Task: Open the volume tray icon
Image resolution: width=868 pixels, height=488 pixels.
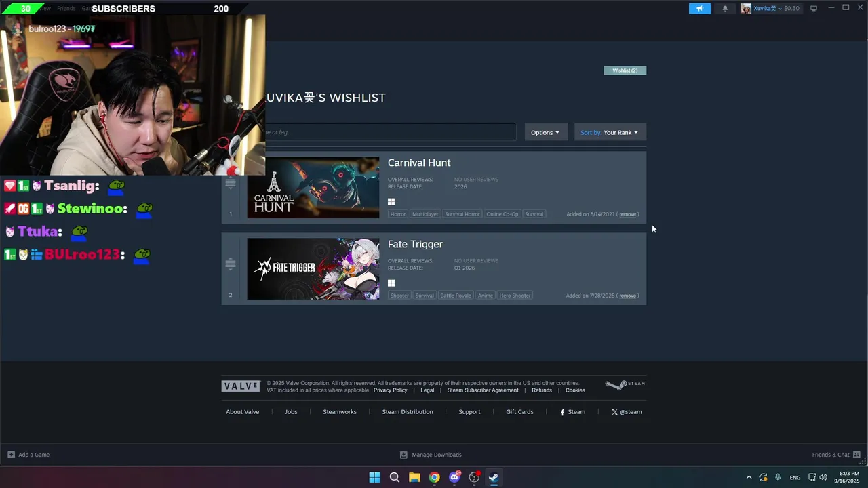Action: [x=823, y=477]
